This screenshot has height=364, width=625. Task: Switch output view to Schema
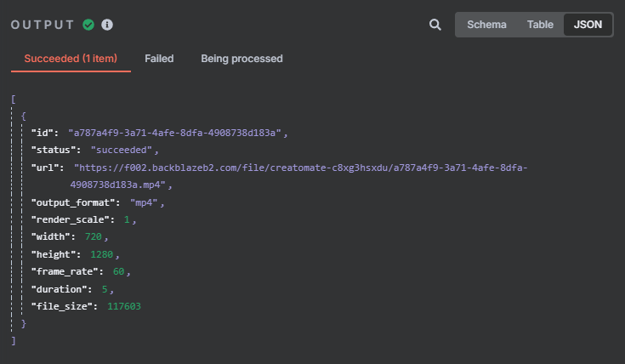pos(486,25)
